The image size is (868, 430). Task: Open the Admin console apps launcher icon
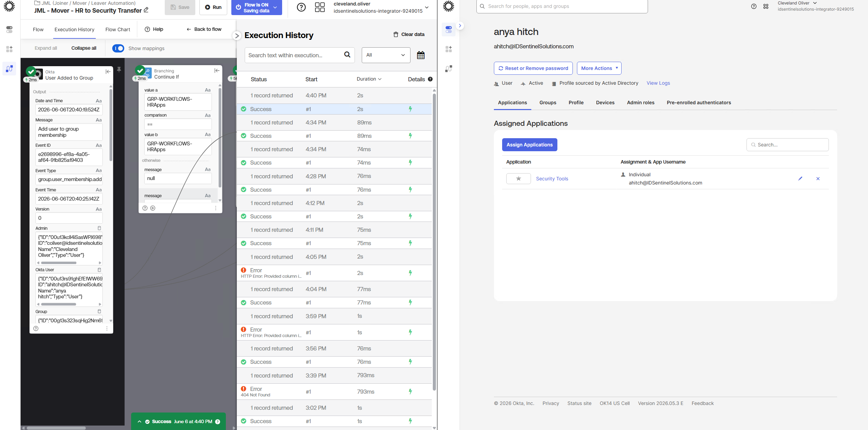point(766,6)
